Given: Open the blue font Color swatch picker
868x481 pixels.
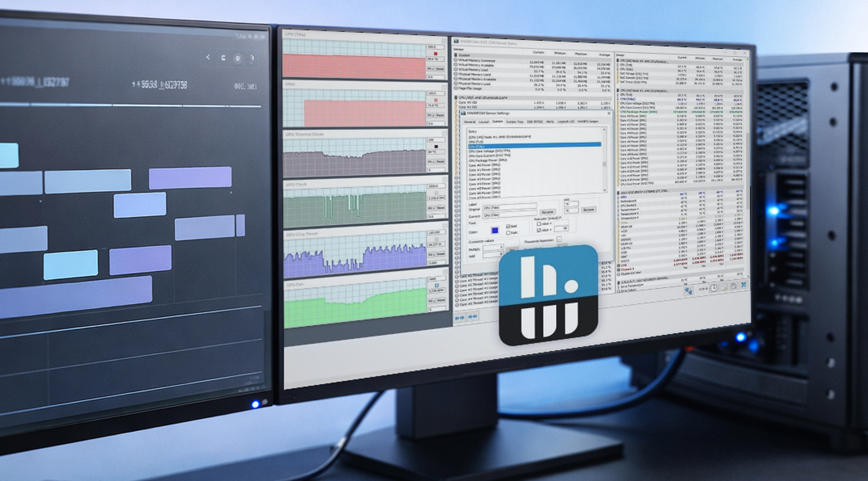Looking at the screenshot, I should pos(495,231).
